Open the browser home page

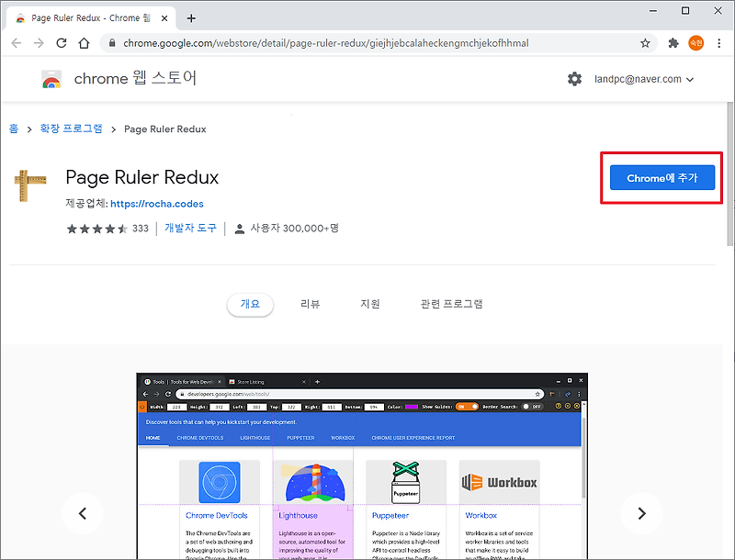tap(83, 42)
